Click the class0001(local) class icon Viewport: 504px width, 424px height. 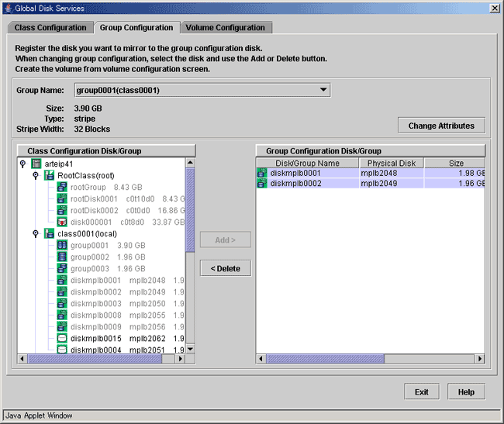[49, 233]
